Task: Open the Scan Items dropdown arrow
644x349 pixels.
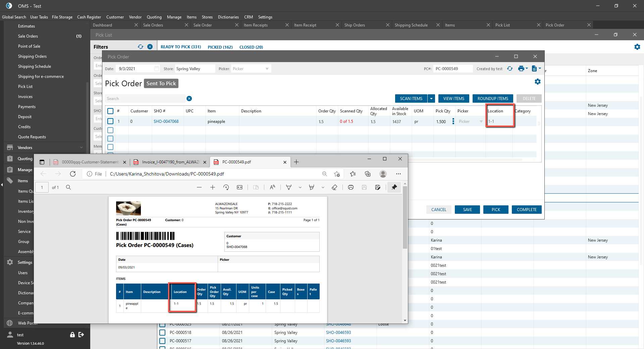Action: point(431,99)
